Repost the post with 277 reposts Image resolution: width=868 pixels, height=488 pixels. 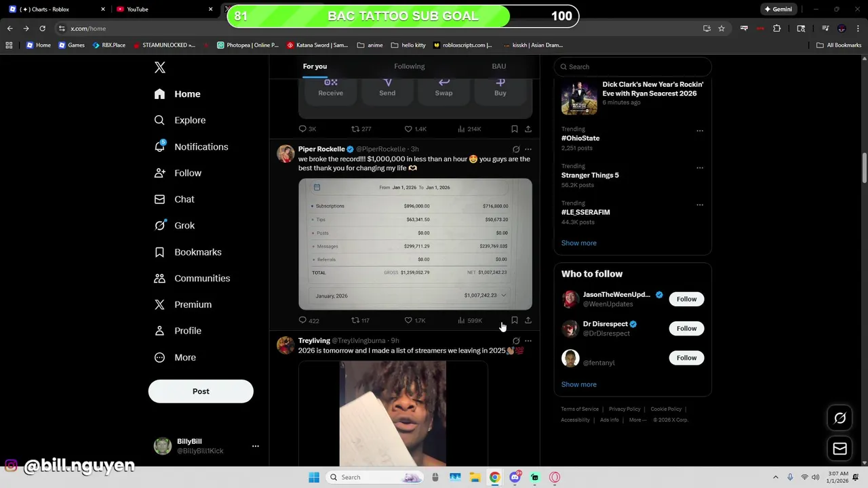(361, 129)
